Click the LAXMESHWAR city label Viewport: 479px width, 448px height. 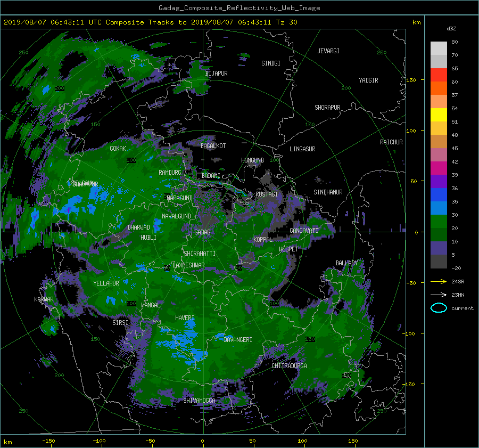click(x=188, y=265)
